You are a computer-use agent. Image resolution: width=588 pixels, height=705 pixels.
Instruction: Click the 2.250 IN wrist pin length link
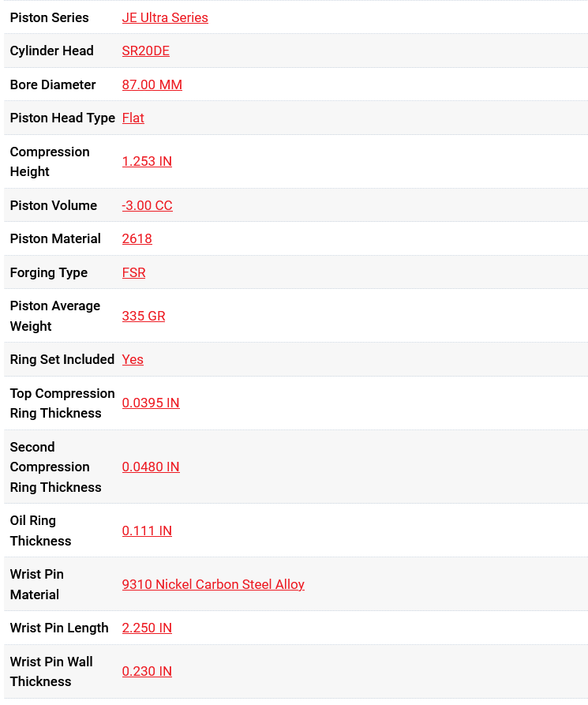pos(147,628)
